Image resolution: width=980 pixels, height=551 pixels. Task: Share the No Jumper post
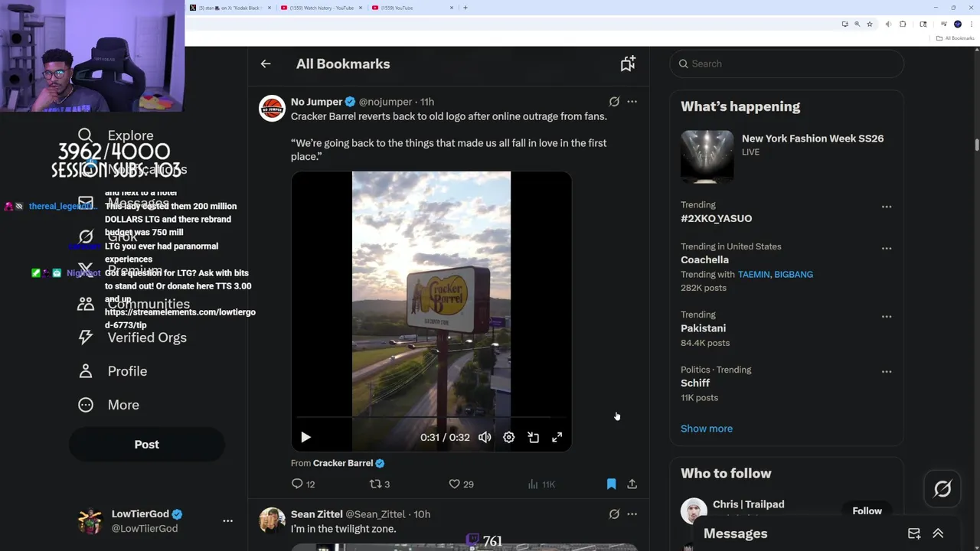pos(632,484)
